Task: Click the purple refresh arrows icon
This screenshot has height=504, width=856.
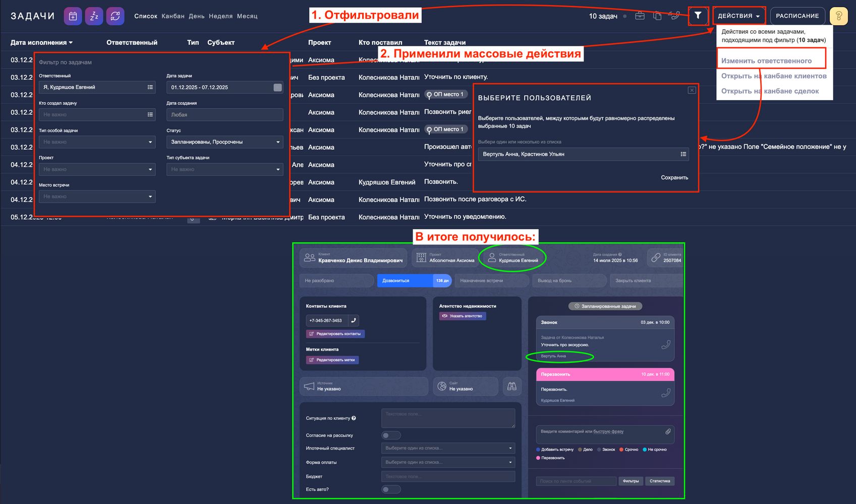Action: pyautogui.click(x=115, y=16)
